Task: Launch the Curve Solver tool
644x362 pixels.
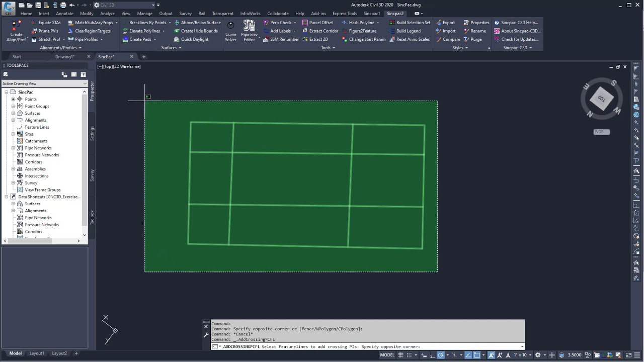Action: point(230,31)
